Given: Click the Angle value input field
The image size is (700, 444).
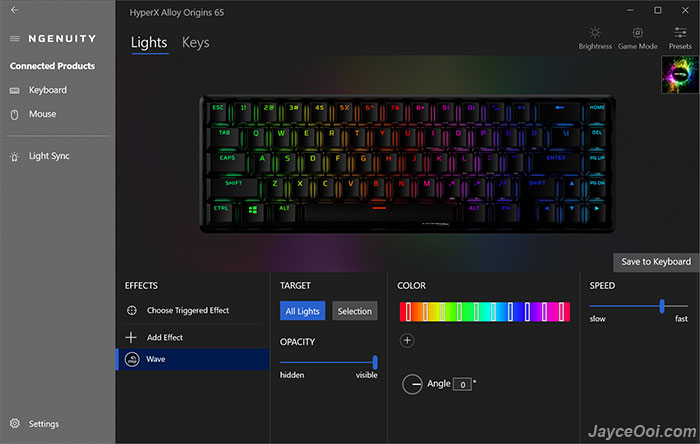Looking at the screenshot, I should (x=462, y=384).
